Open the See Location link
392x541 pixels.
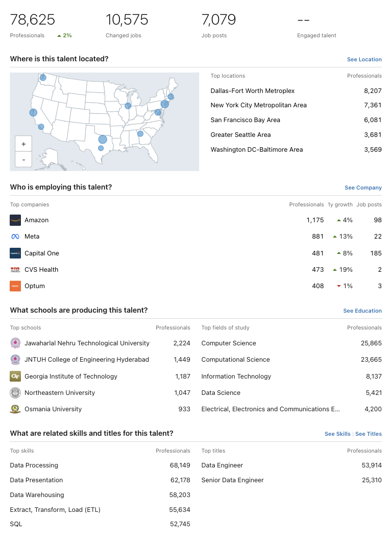364,60
